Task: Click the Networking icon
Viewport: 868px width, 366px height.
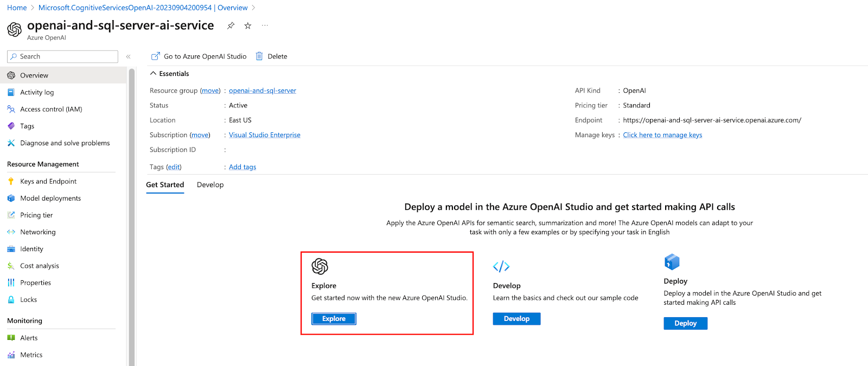Action: [11, 232]
